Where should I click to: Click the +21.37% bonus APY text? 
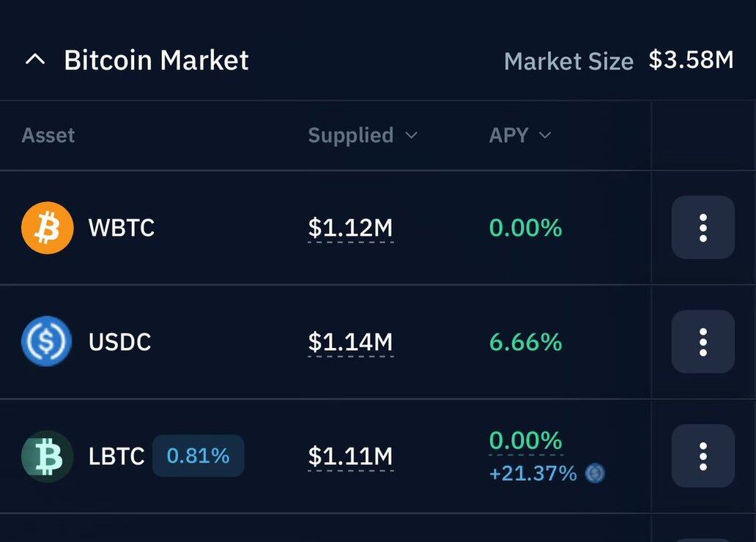[x=533, y=474]
